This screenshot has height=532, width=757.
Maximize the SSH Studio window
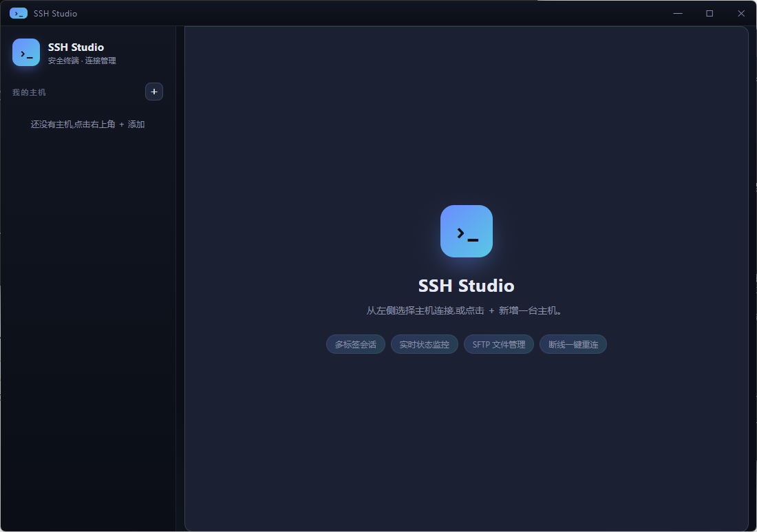710,14
